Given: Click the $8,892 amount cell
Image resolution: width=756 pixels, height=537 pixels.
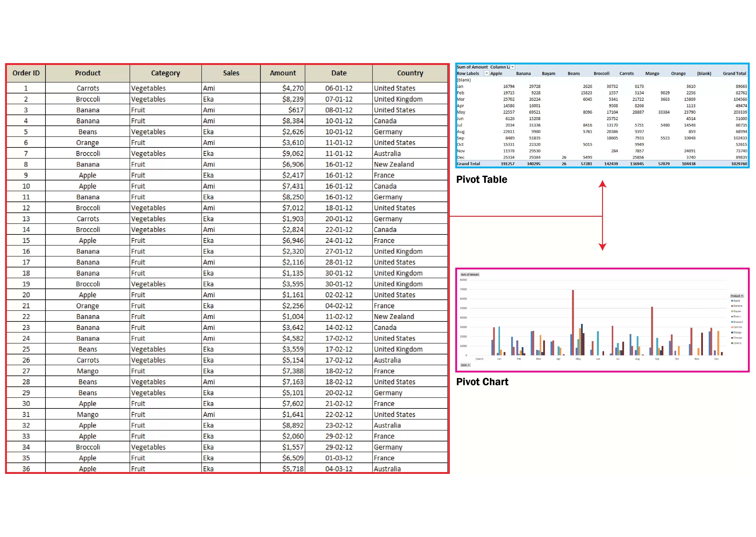Looking at the screenshot, I should (282, 425).
